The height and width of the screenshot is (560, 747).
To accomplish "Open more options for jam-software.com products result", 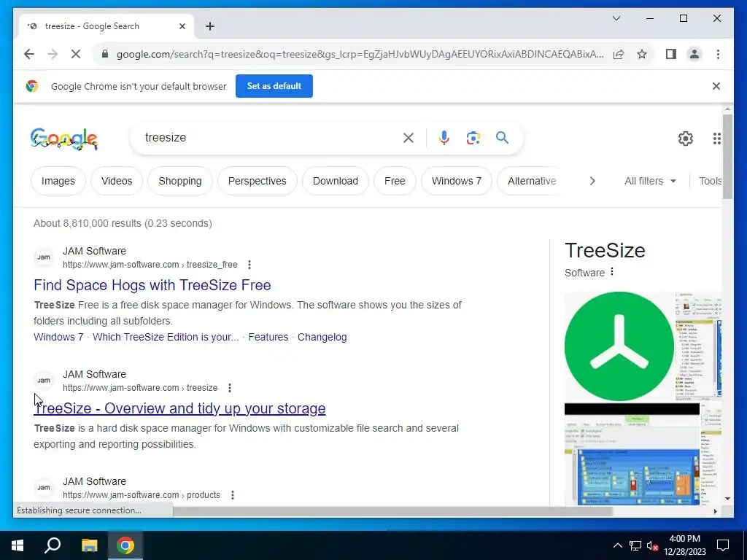I will (x=233, y=495).
